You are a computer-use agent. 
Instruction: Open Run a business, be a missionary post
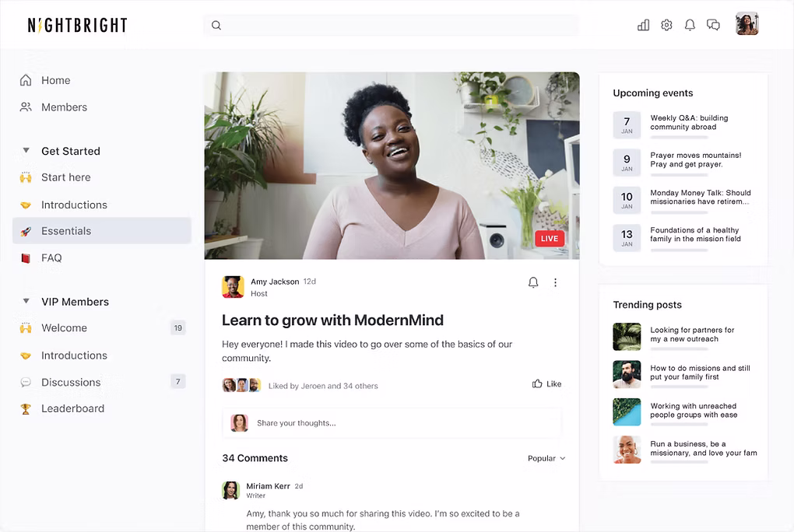click(704, 448)
